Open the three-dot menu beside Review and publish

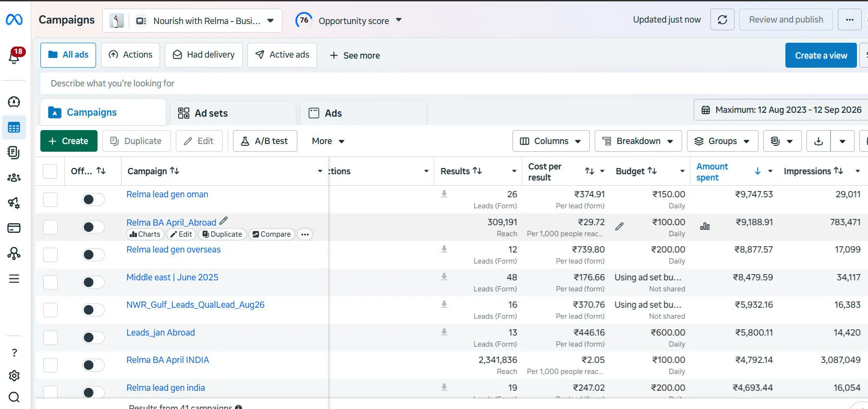pos(849,20)
